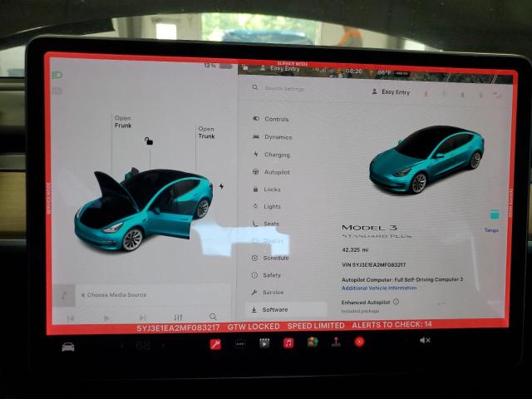
Task: Open the red music app
Action: [x=288, y=343]
